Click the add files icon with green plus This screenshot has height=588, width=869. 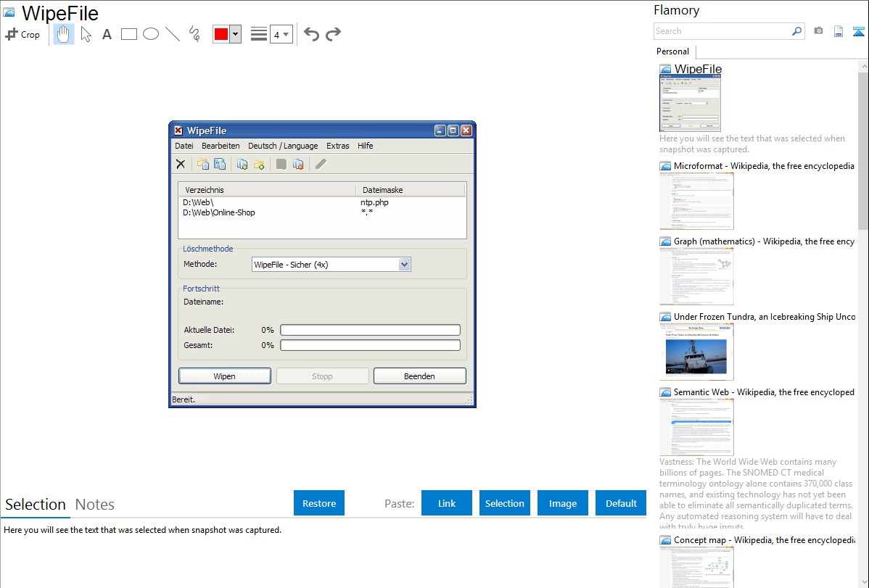(x=242, y=164)
